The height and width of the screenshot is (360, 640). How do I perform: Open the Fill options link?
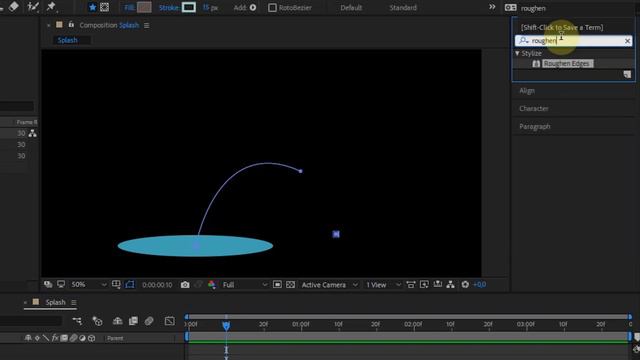pyautogui.click(x=129, y=7)
